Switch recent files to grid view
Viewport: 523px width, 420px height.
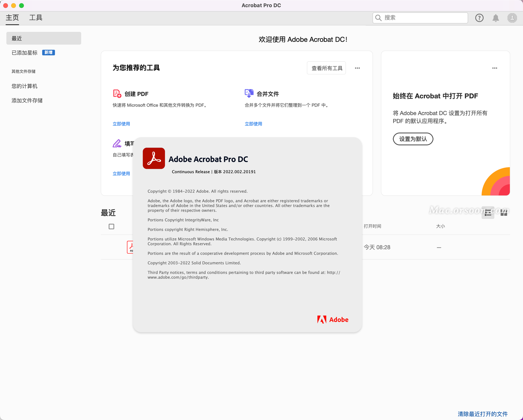[x=504, y=213]
